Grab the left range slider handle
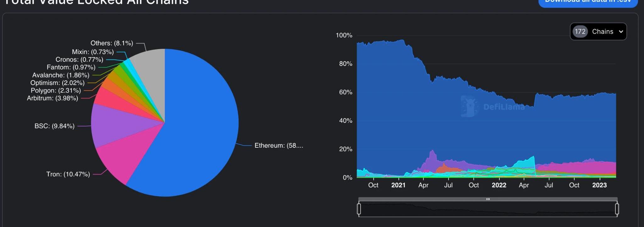 tap(359, 209)
